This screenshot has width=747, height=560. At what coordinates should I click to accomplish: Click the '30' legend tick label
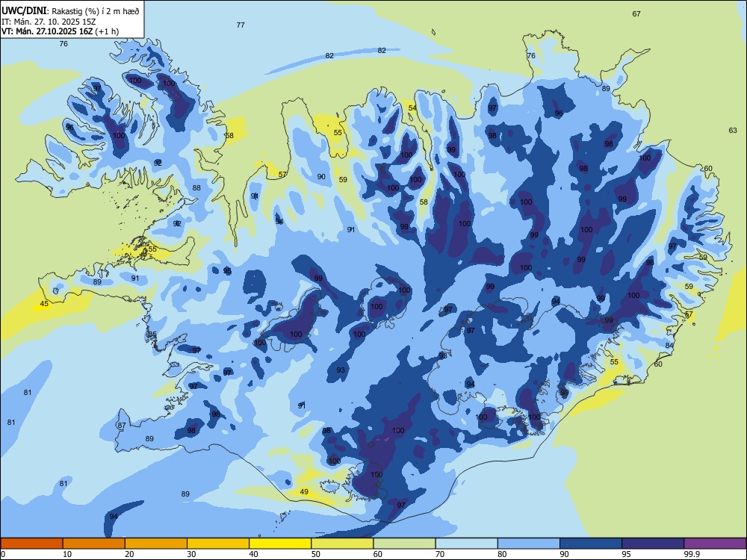[191, 554]
